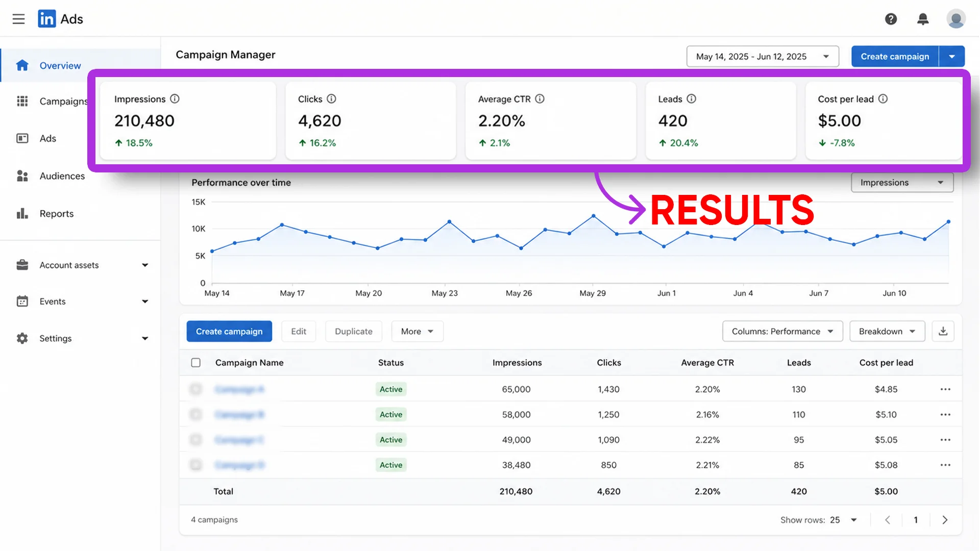Open the hamburger navigation menu

[x=18, y=19]
